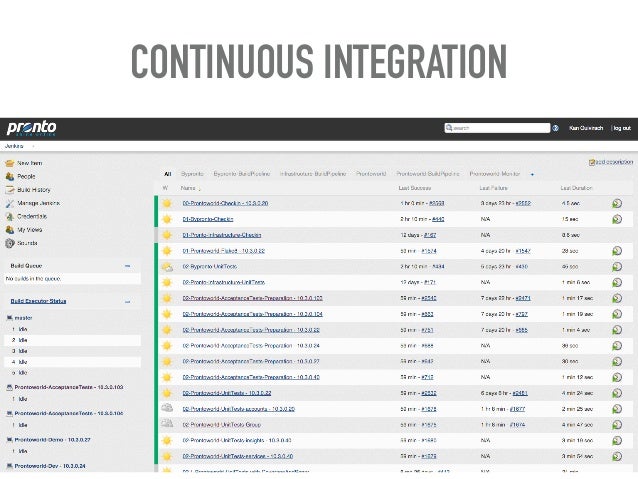Screen dimensions: 638x479
Task: Click the Prontoworld-Demo node computer icon
Action: coord(9,440)
